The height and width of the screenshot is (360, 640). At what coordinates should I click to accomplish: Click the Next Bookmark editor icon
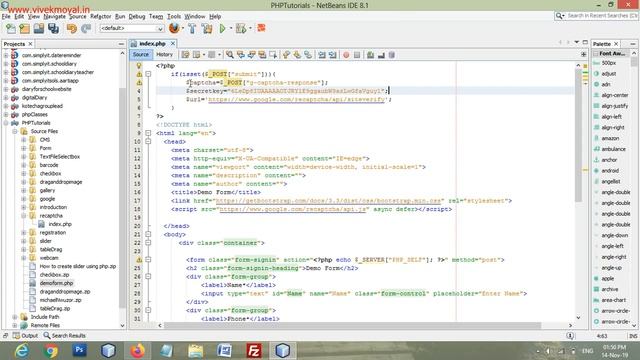pyautogui.click(x=297, y=55)
